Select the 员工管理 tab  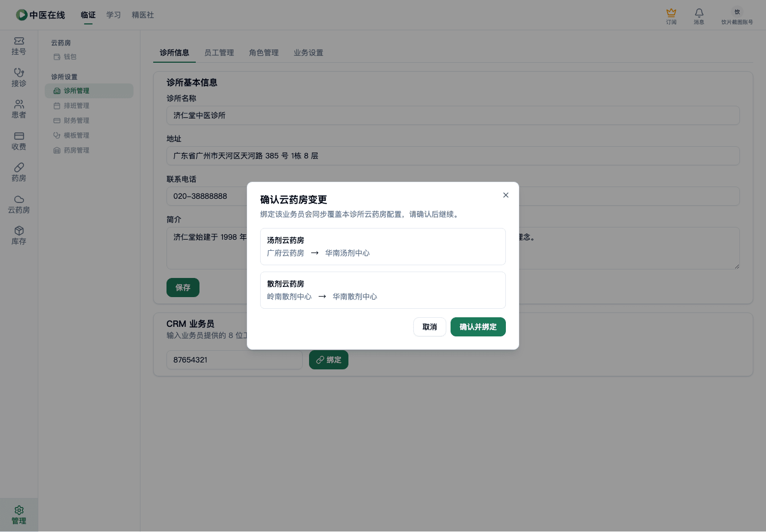[219, 53]
